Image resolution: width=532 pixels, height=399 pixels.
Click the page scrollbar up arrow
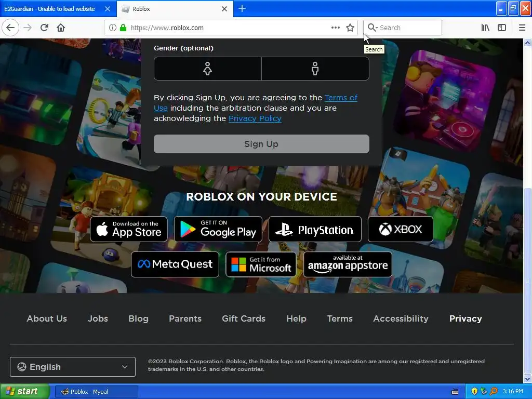[x=528, y=43]
